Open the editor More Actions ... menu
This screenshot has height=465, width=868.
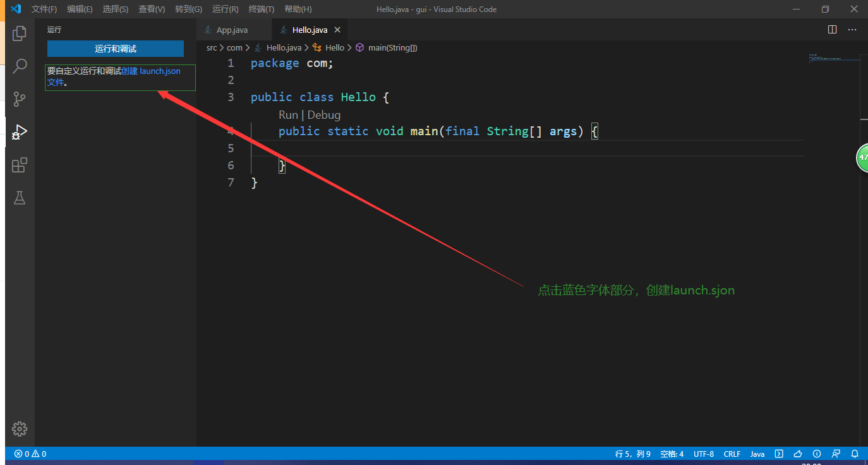852,29
